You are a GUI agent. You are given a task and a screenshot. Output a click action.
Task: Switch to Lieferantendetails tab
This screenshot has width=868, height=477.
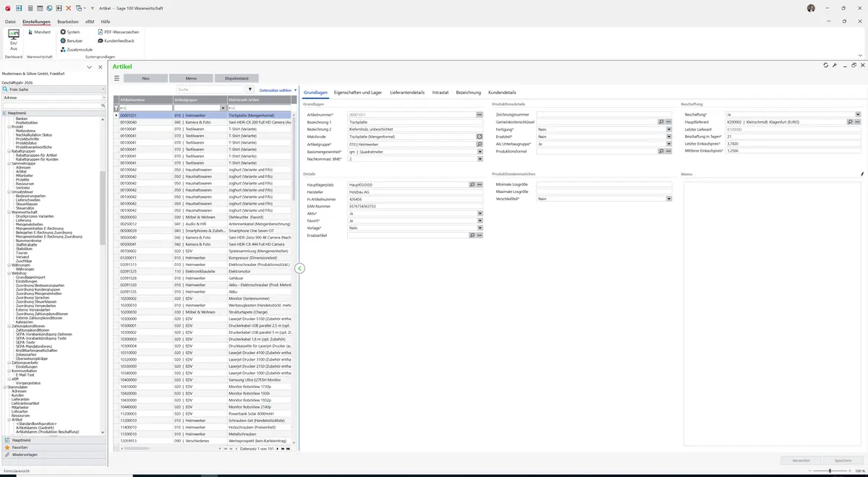pos(407,93)
